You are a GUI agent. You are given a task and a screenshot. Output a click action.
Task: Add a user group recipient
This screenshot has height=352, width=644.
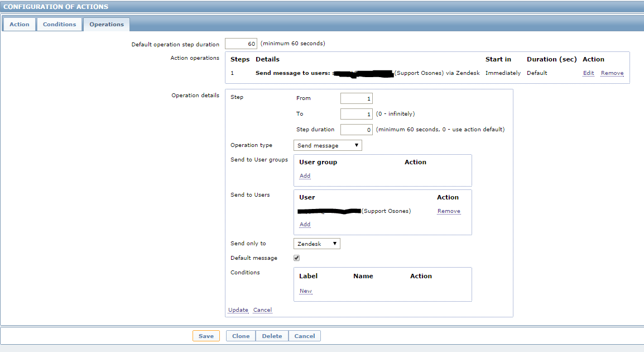click(x=305, y=175)
